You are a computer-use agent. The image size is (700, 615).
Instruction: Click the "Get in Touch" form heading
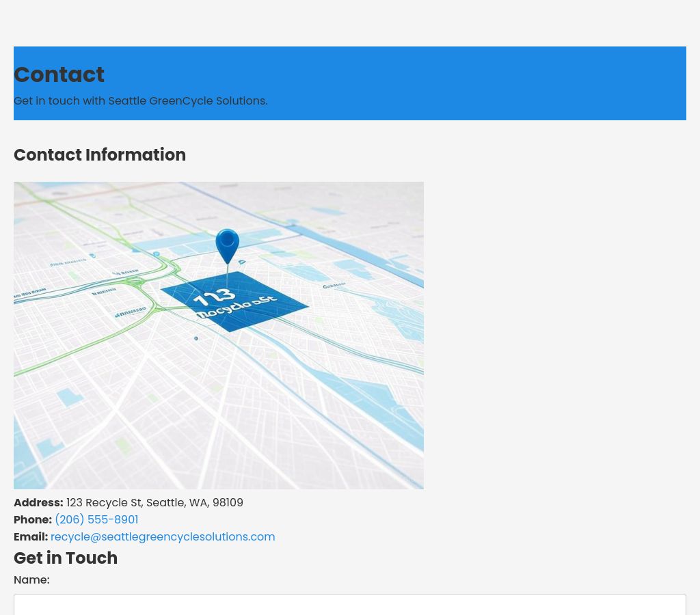(66, 558)
